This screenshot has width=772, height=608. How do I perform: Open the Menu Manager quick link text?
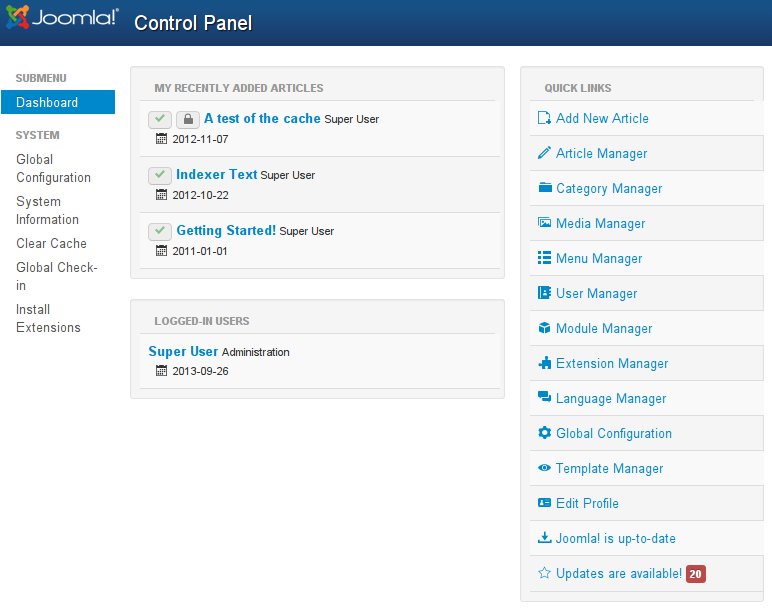pos(599,258)
